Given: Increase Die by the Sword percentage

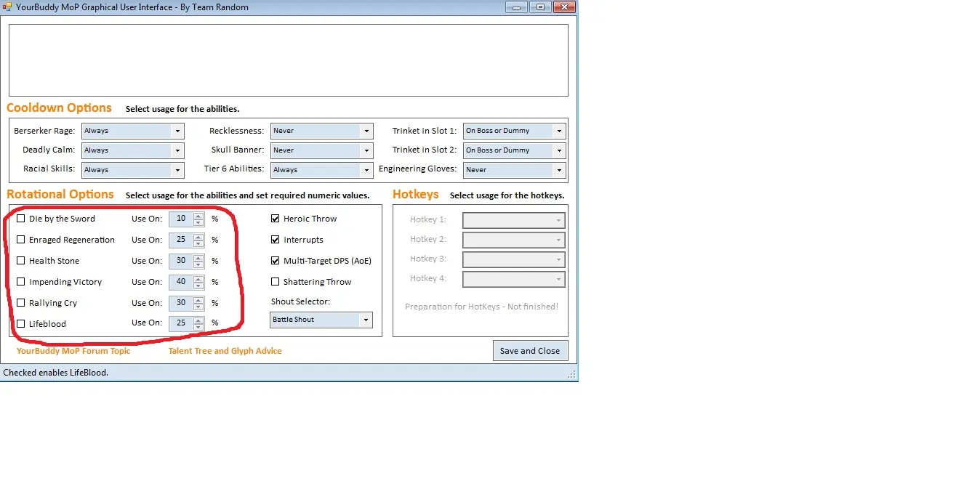Looking at the screenshot, I should 198,216.
